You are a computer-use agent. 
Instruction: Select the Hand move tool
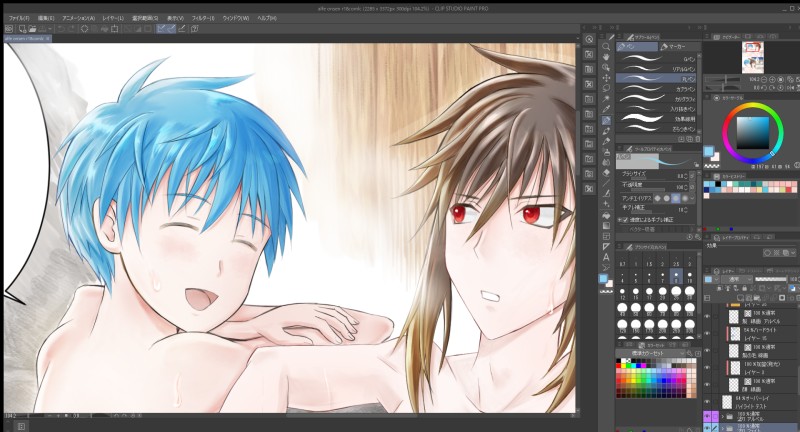click(x=606, y=57)
